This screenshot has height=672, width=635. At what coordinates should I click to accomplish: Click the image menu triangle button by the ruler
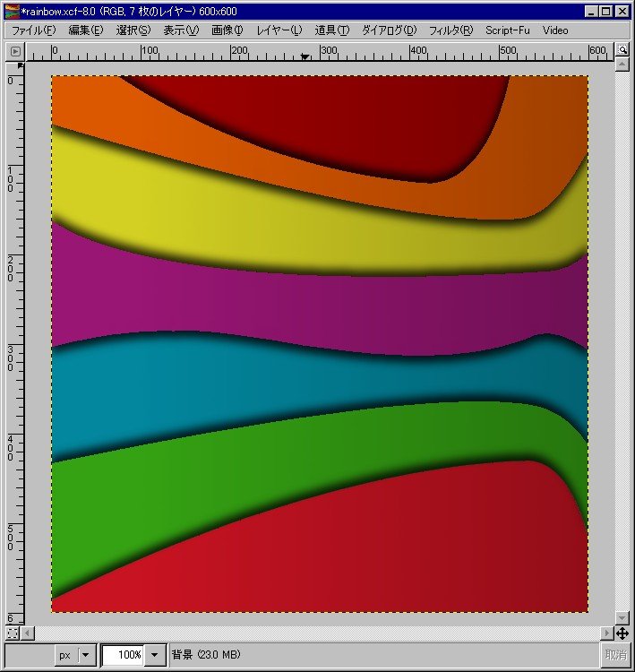click(15, 51)
